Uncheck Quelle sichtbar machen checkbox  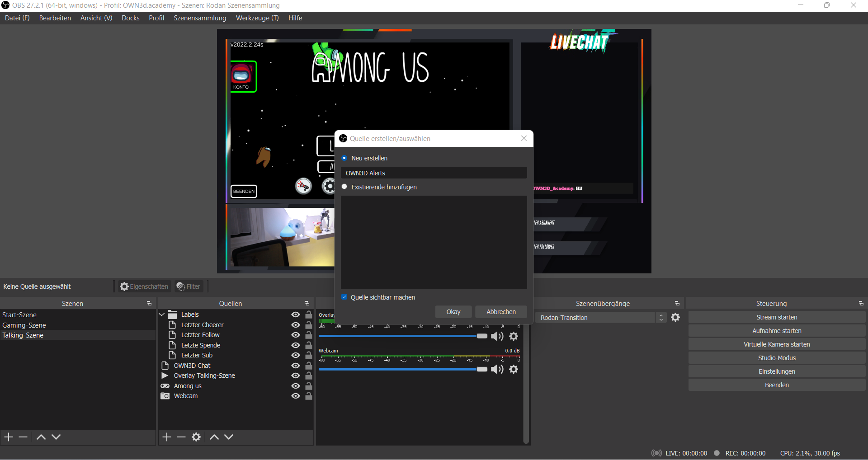(x=344, y=297)
